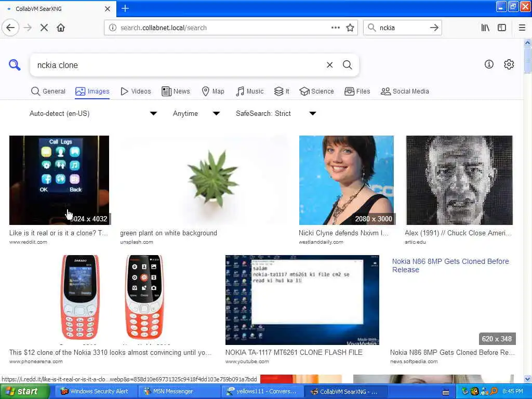The height and width of the screenshot is (399, 532).
Task: Open the It category tab
Action: coord(282,91)
